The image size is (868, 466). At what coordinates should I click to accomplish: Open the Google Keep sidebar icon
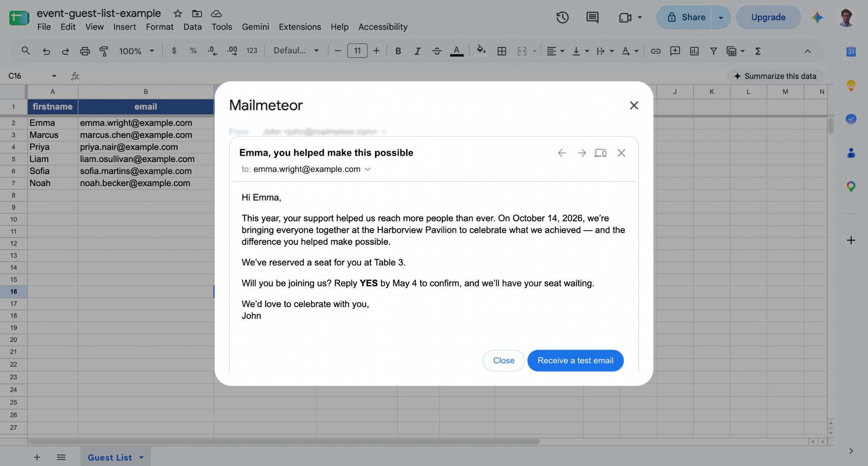pos(851,85)
